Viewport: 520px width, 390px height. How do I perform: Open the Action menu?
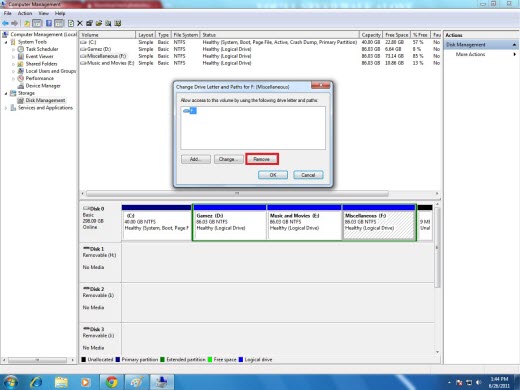point(25,13)
